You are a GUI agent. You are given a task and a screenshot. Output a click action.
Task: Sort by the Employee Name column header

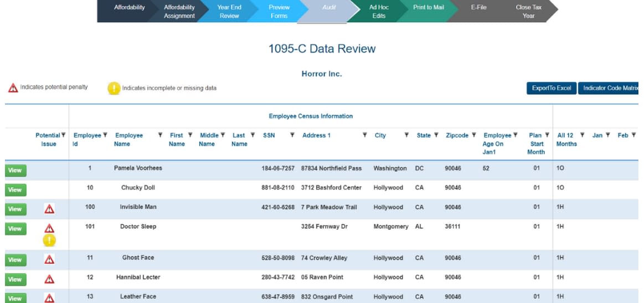coord(129,140)
